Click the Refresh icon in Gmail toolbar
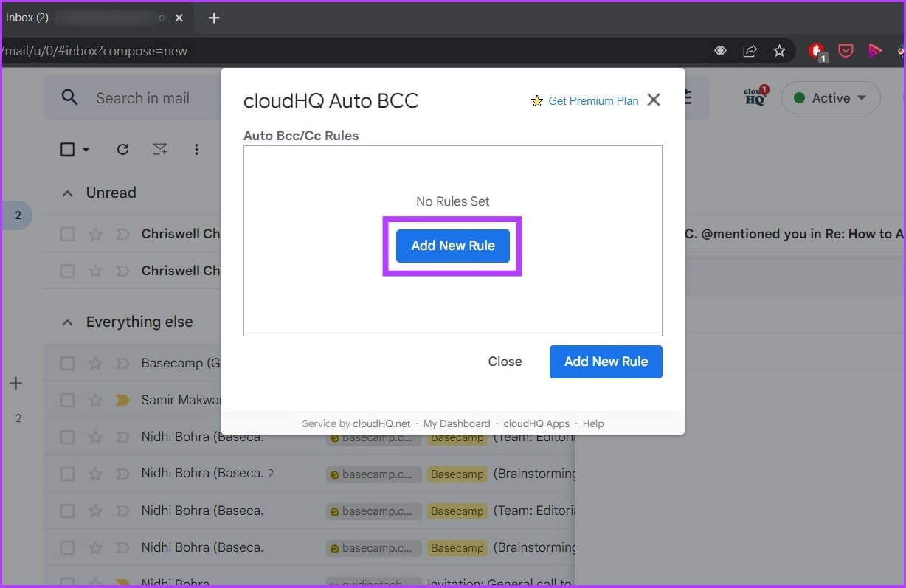This screenshot has height=588, width=906. [x=122, y=149]
